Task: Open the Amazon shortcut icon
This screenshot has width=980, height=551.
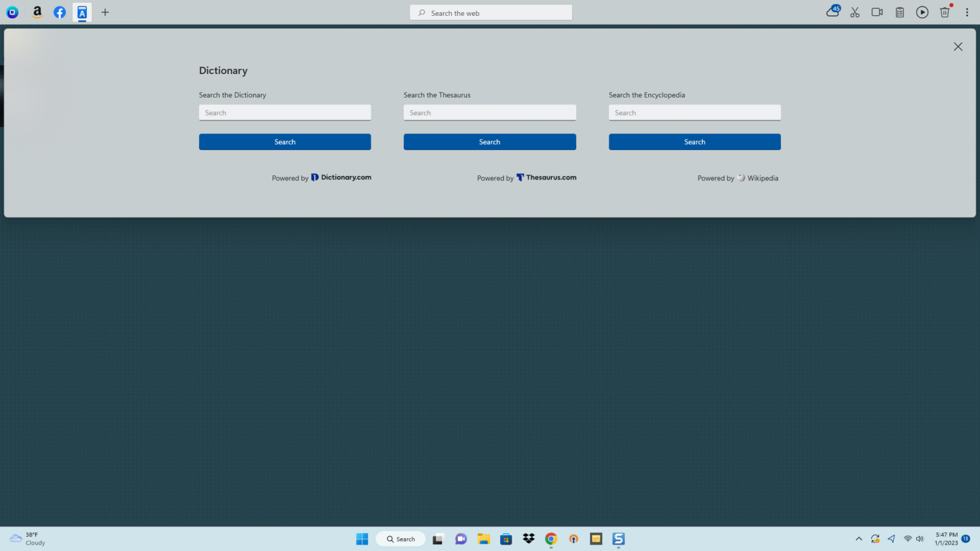Action: click(x=38, y=12)
